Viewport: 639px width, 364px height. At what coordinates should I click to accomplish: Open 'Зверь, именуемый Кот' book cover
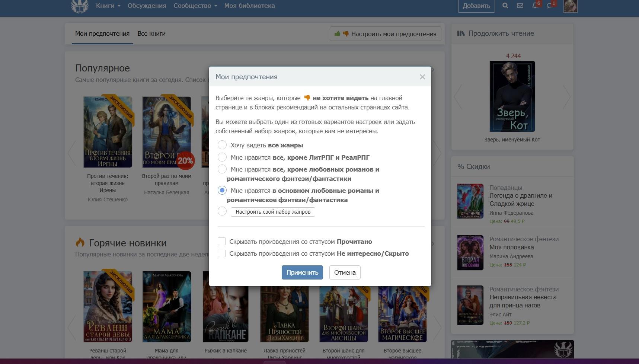[512, 96]
